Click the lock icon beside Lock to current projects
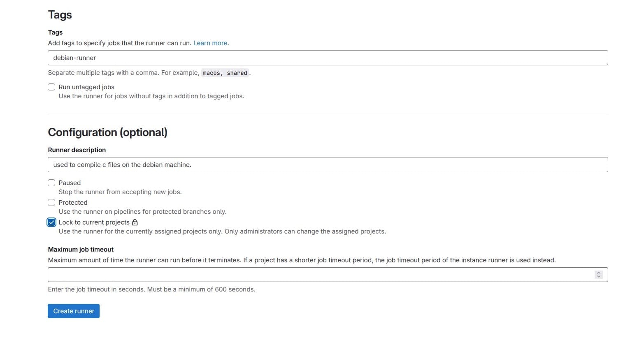Screen dimensions: 644x340 click(x=135, y=222)
